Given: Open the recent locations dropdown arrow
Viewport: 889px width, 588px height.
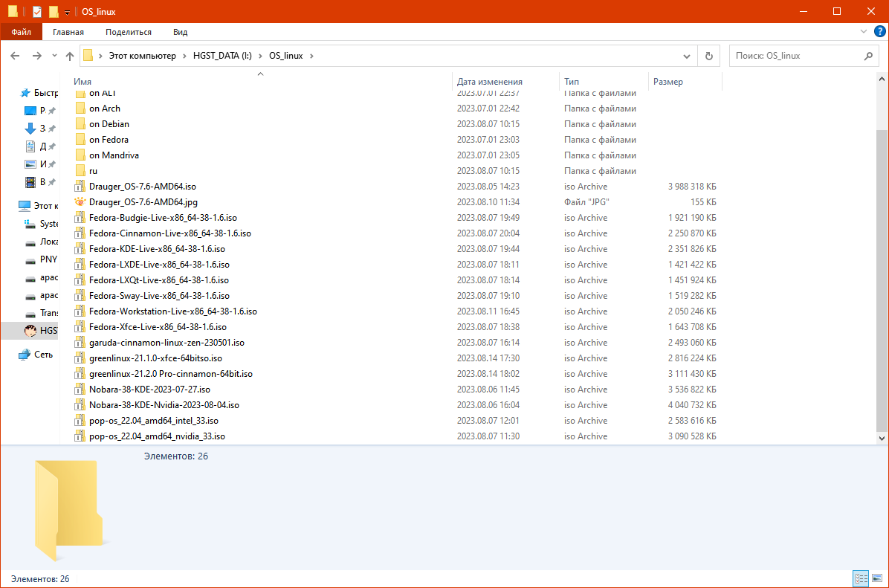Looking at the screenshot, I should click(54, 56).
